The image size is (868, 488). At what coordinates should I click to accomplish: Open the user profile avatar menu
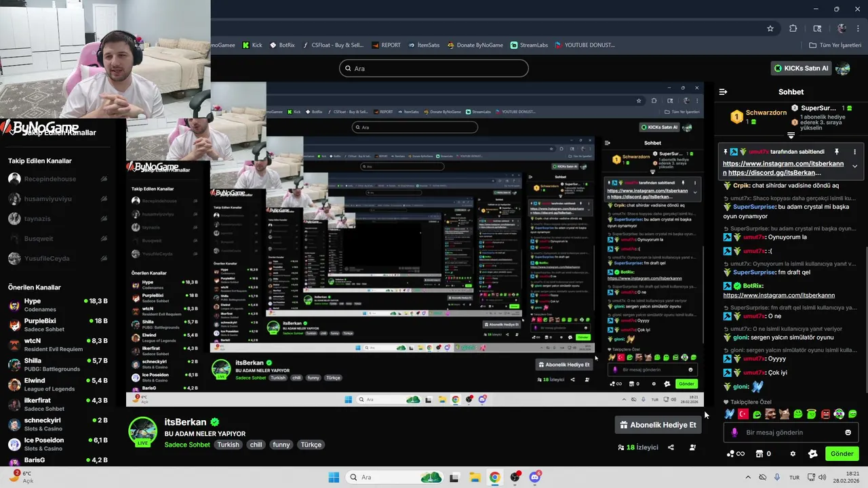coord(843,68)
